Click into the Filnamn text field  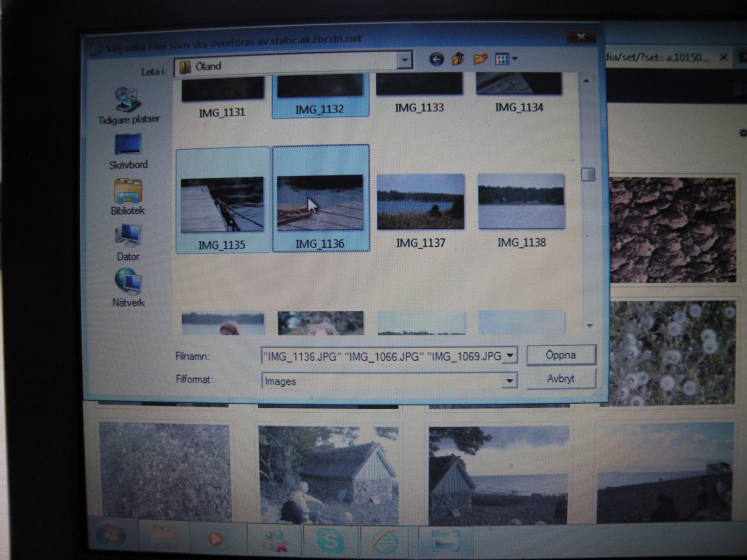[383, 357]
